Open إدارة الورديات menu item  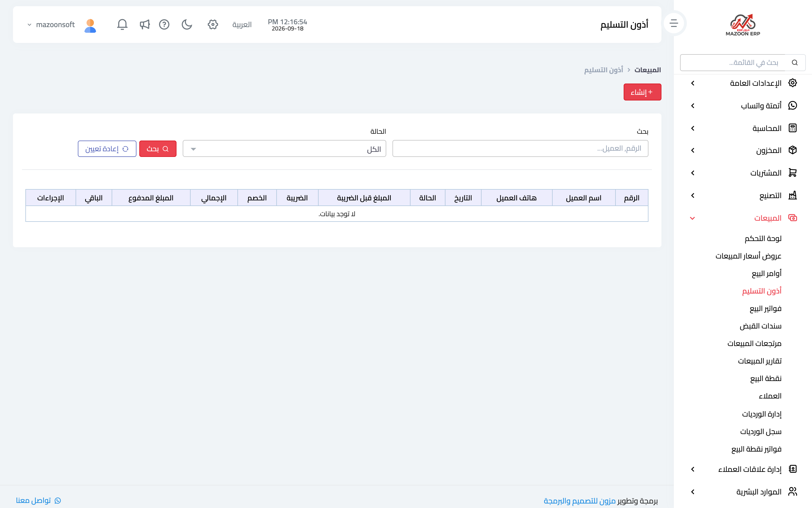tap(762, 414)
